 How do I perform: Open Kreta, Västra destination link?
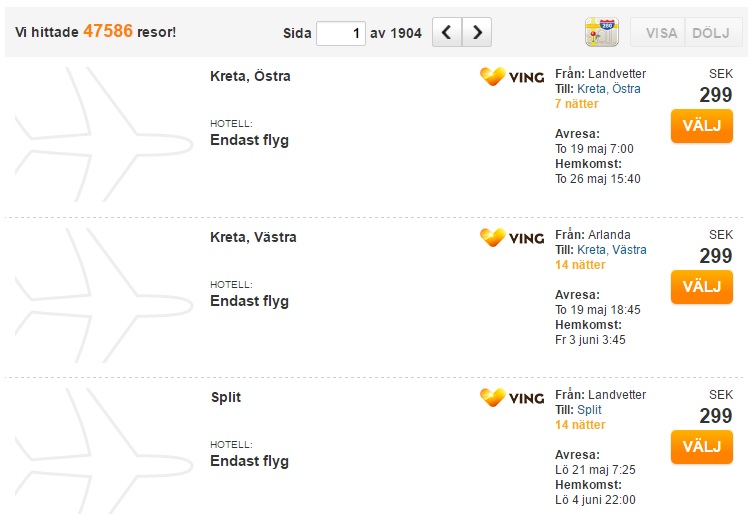tap(612, 250)
